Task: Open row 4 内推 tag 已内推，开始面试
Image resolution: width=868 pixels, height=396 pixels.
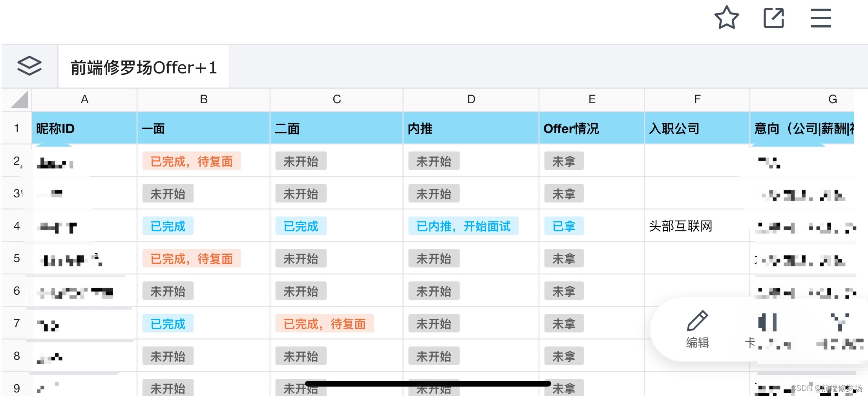Action: pos(463,226)
